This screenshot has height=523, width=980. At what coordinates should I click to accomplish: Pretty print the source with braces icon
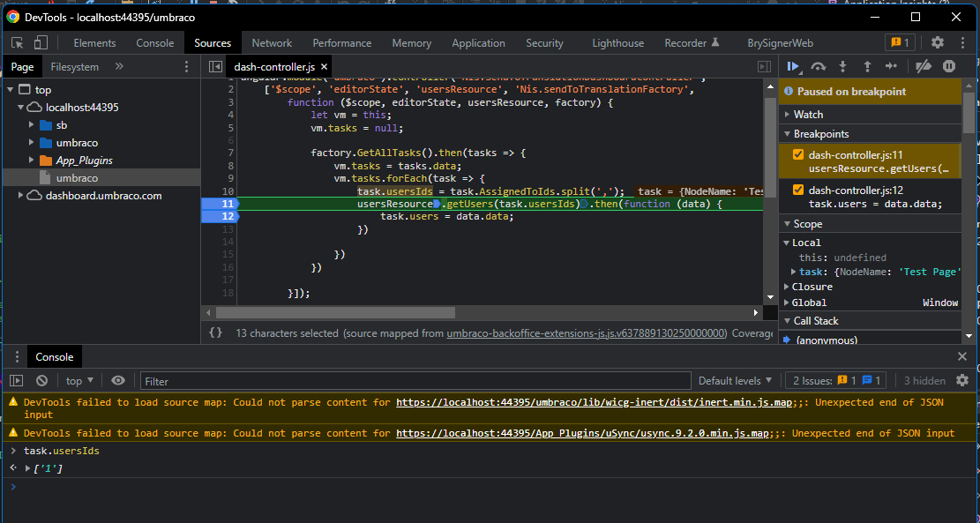pos(215,333)
